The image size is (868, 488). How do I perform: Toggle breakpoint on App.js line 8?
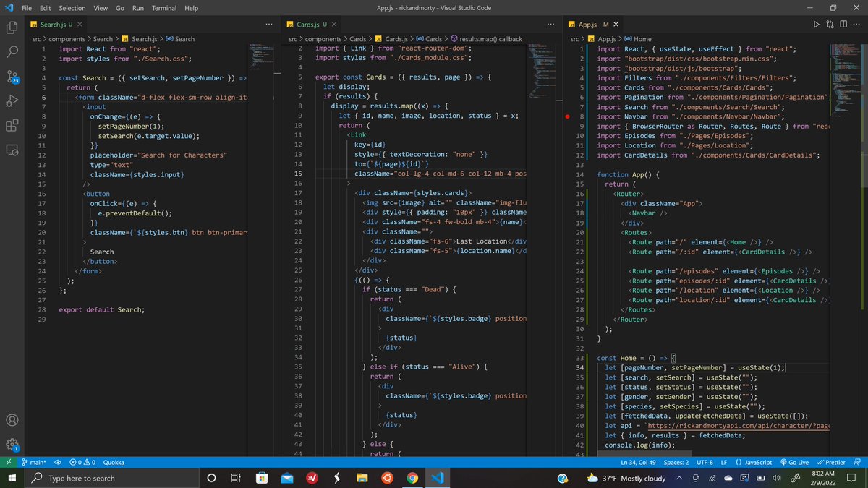568,116
